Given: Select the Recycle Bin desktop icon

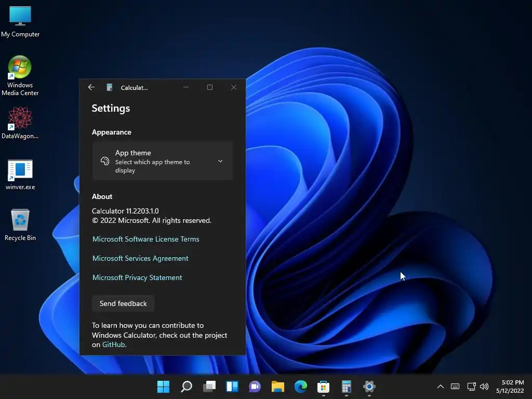Looking at the screenshot, I should [20, 225].
